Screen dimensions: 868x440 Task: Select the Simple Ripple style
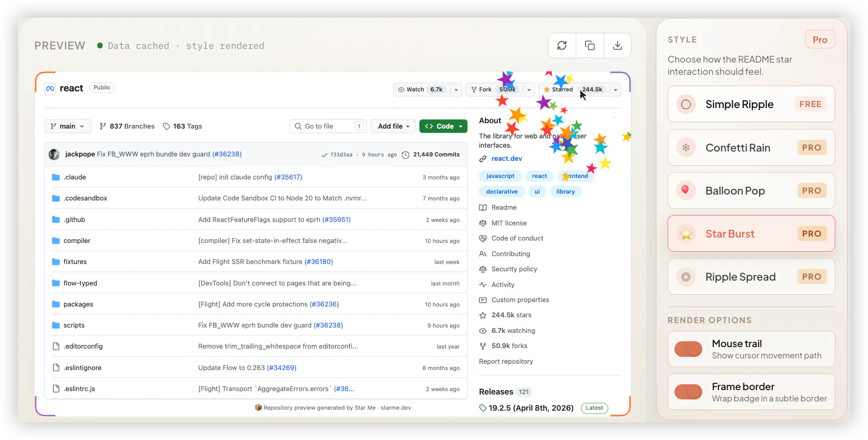point(751,104)
